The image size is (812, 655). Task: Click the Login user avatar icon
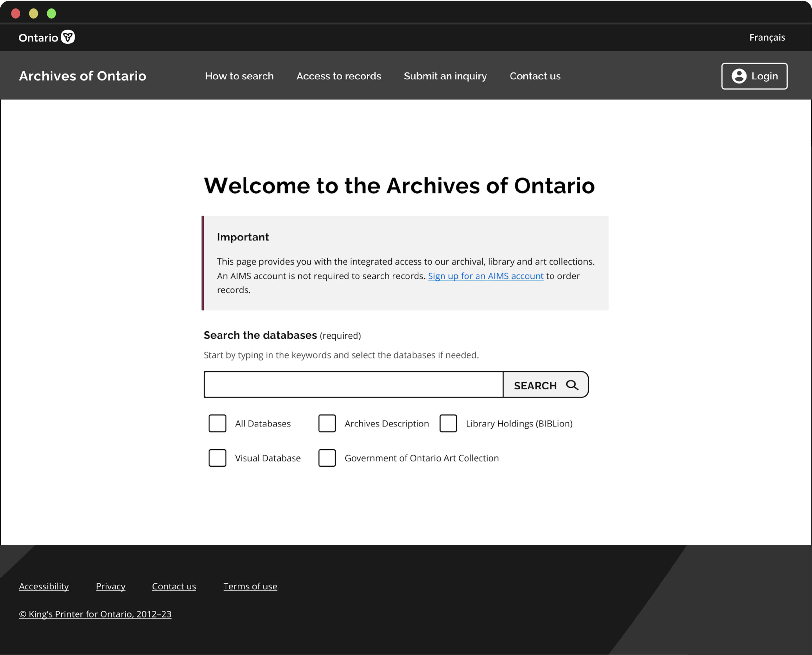pos(739,76)
